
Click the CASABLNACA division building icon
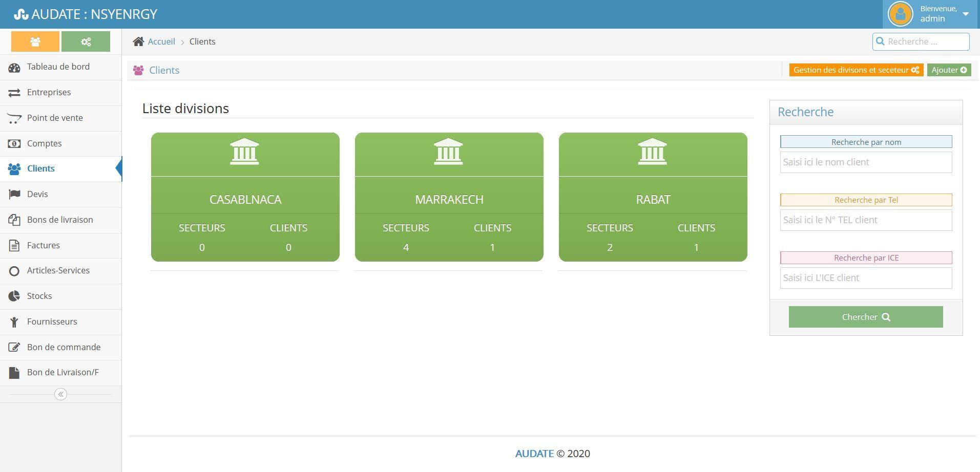point(244,152)
